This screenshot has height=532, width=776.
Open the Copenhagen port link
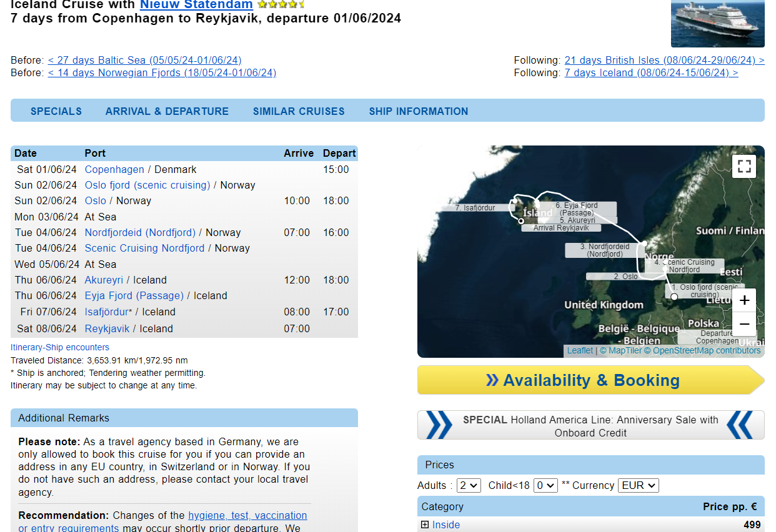[x=114, y=169]
